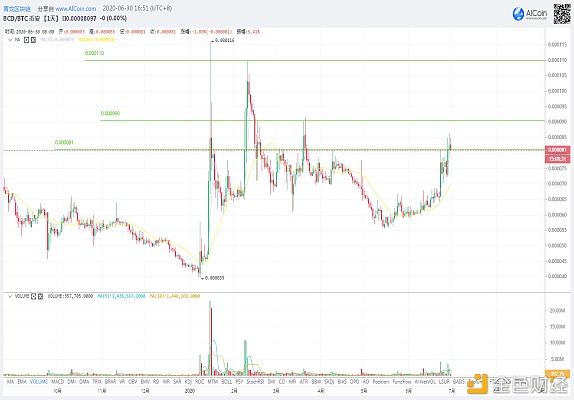Select the RSI indicator tab
The width and height of the screenshot is (574, 400).
[156, 382]
